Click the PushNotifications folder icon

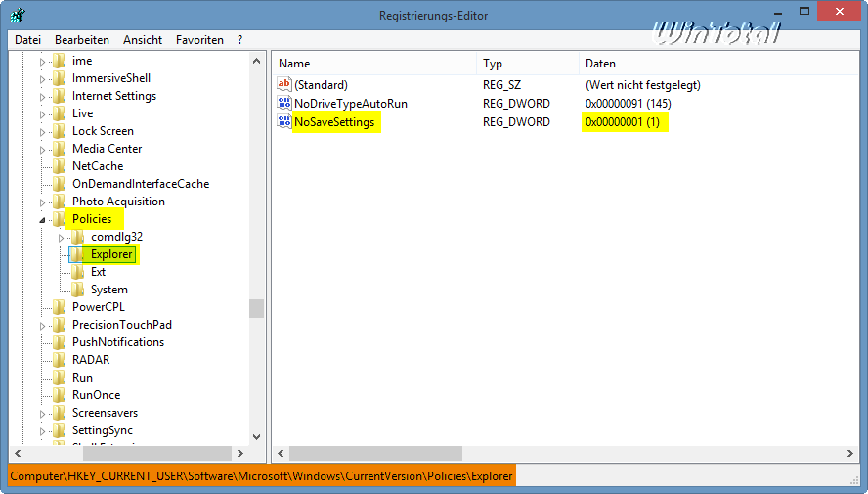click(x=60, y=342)
